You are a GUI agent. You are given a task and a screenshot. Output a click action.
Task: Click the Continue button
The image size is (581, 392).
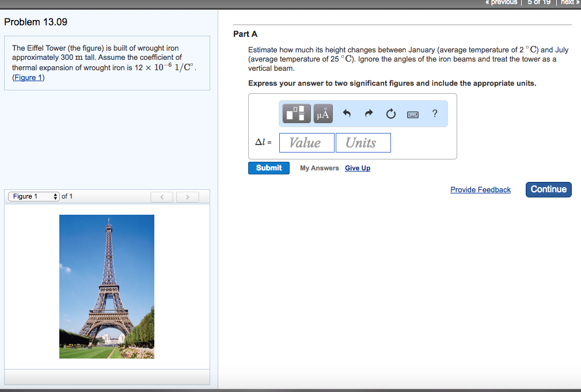548,189
